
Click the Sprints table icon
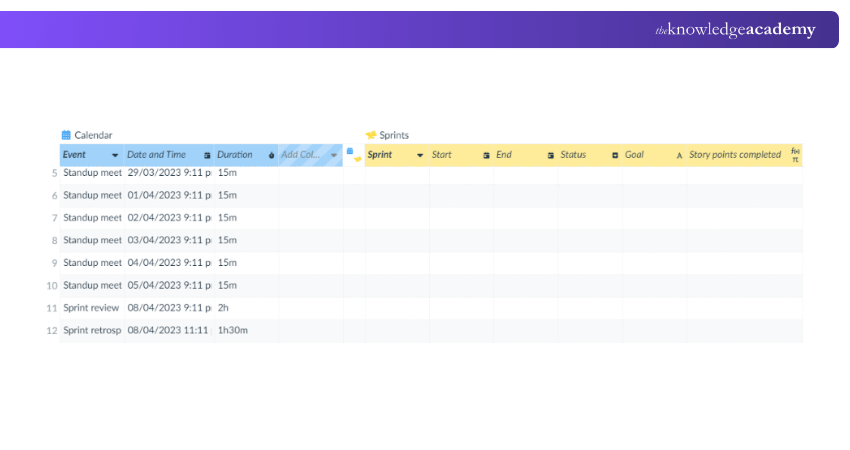[371, 135]
